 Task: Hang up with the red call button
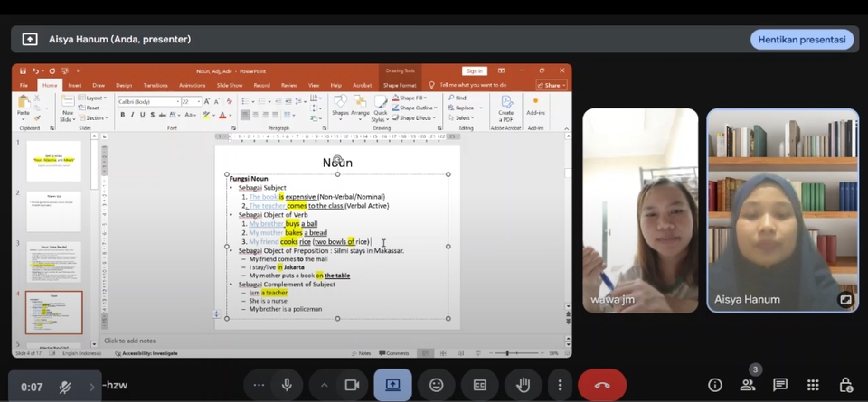pyautogui.click(x=601, y=385)
